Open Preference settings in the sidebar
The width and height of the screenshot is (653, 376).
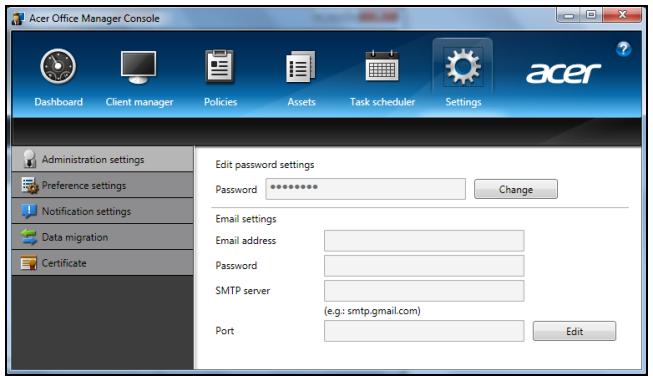point(103,185)
